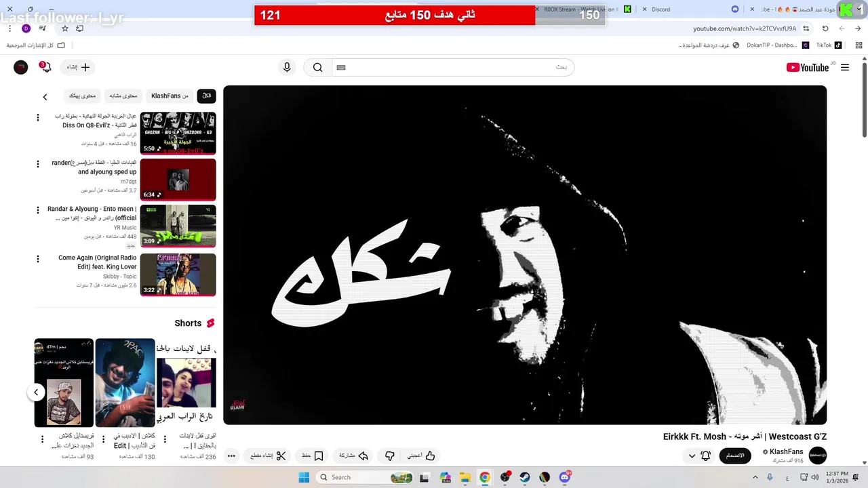
Task: Play the 2PAC hat short thumbnail
Action: (x=125, y=383)
